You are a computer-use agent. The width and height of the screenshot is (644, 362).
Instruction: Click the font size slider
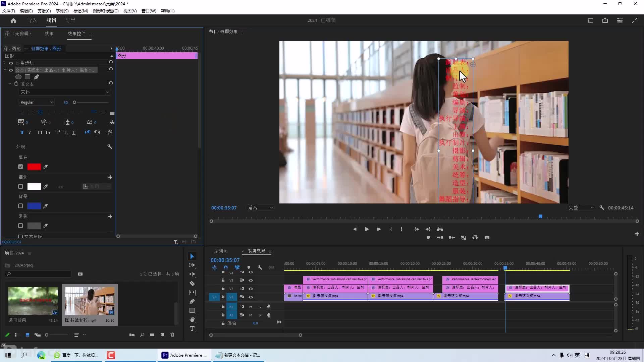91,102
